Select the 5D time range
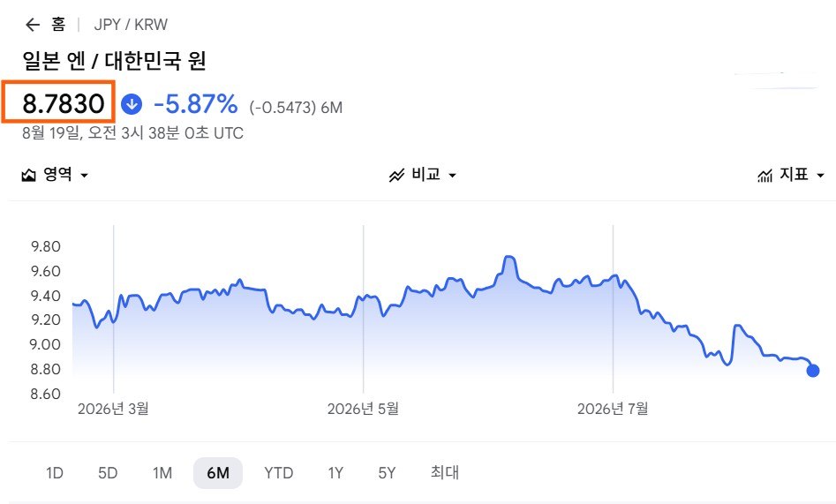This screenshot has width=836, height=504. [108, 473]
